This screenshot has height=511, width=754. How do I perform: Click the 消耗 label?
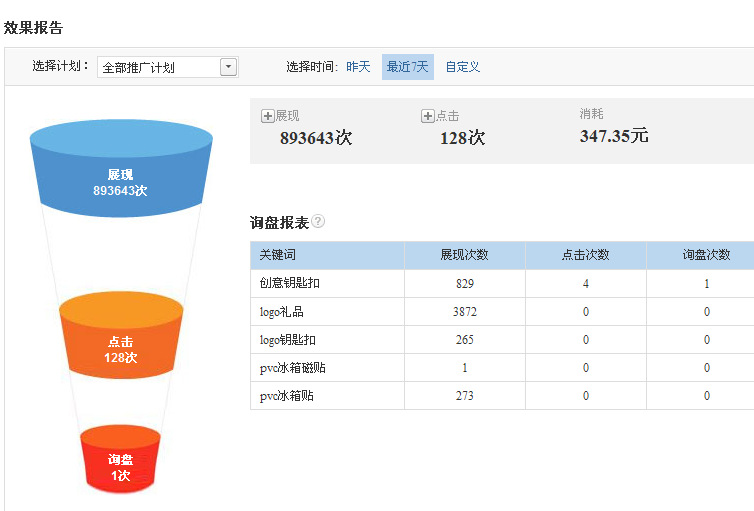click(x=591, y=114)
